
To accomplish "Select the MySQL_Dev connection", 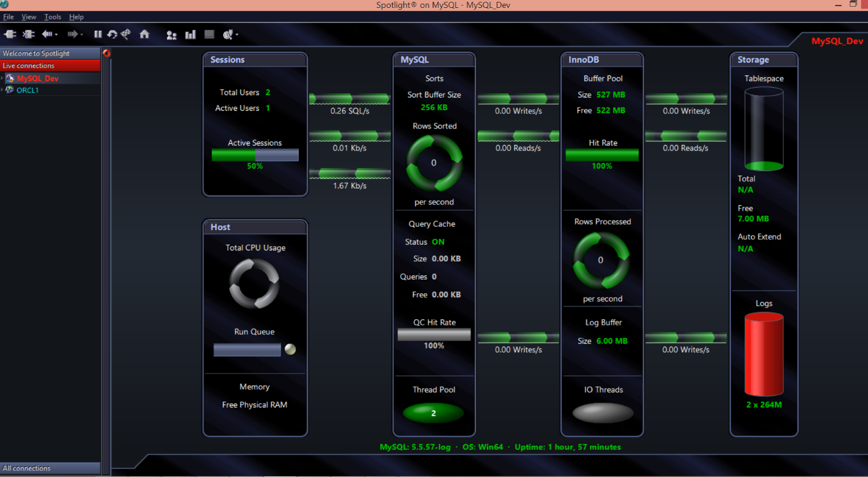I will (x=38, y=79).
